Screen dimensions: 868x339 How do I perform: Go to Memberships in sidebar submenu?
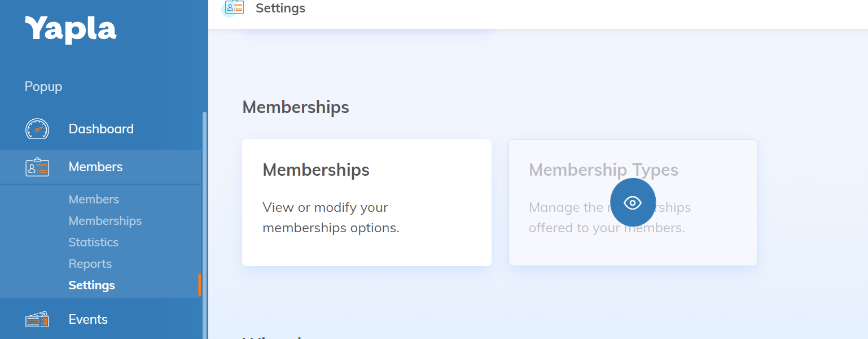pyautogui.click(x=105, y=221)
